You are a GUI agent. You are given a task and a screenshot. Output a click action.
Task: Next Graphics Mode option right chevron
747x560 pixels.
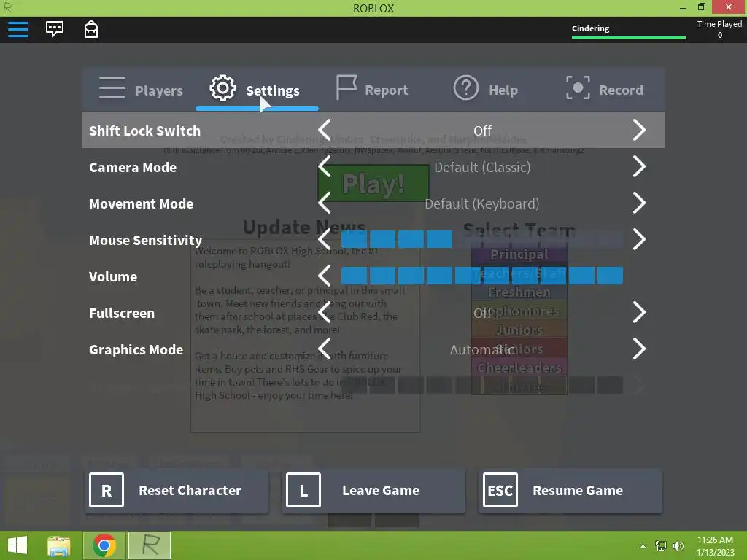[x=639, y=349]
